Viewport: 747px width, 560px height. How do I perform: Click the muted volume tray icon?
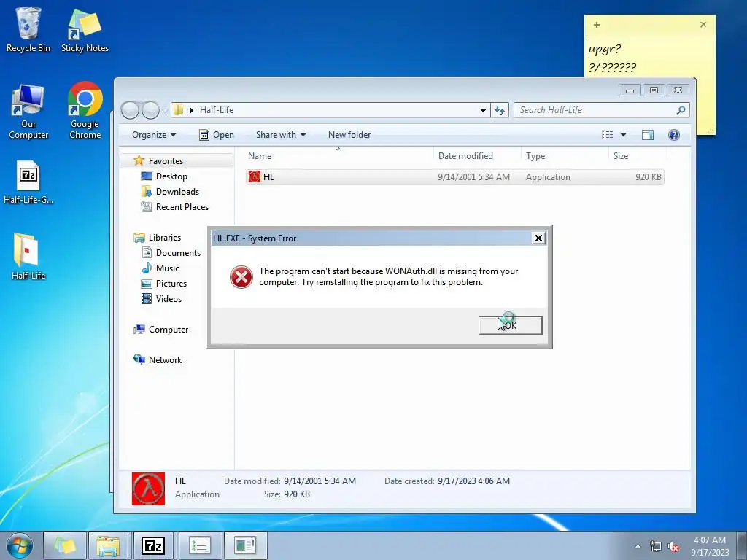click(x=673, y=546)
